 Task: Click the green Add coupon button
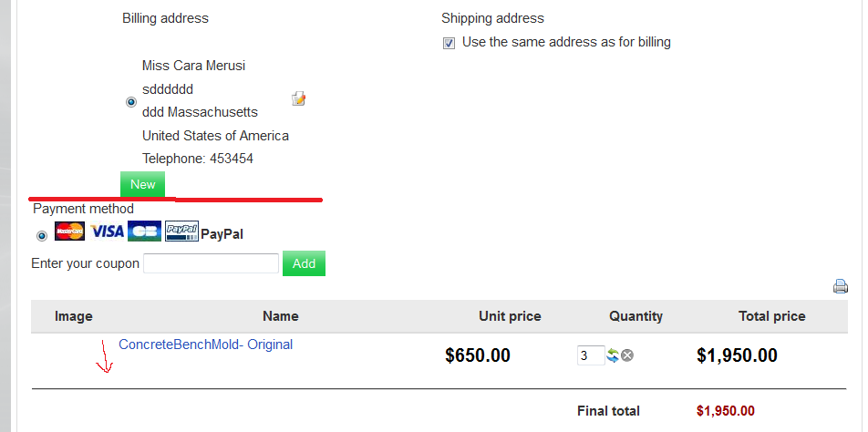(304, 263)
